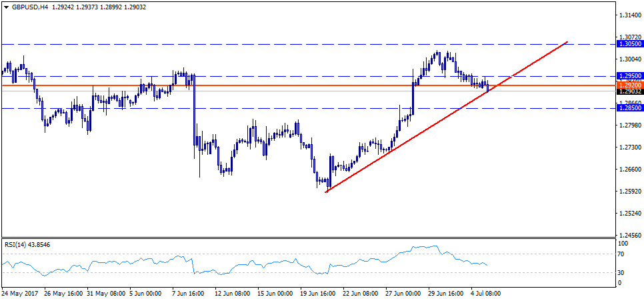Open the chart dropdown arrow beside GBPUSD,H4
This screenshot has width=644, height=301.
[6, 5]
